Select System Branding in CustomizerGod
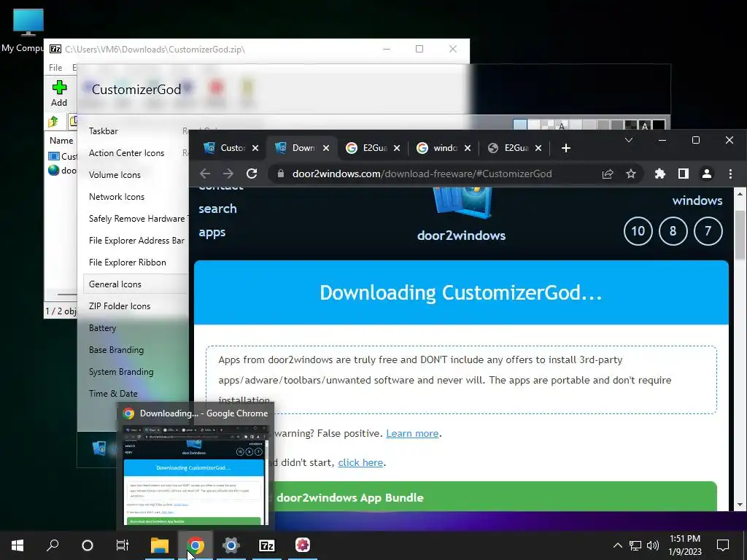This screenshot has width=747, height=560. (x=121, y=372)
